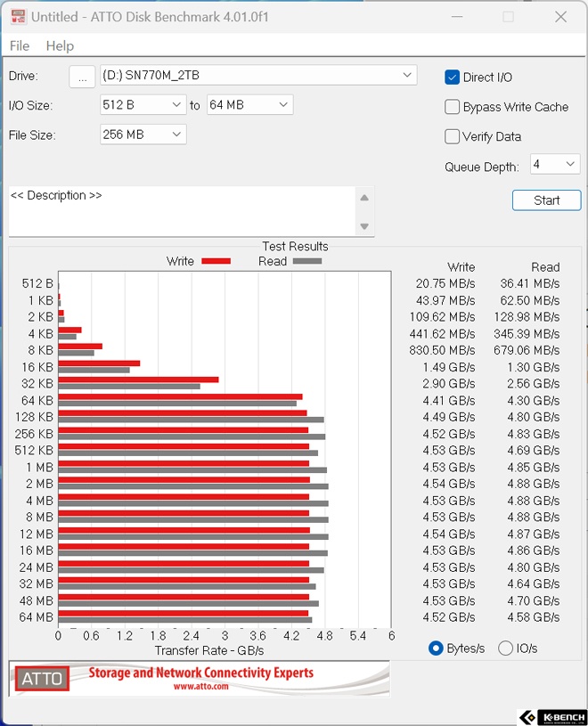Image resolution: width=588 pixels, height=726 pixels.
Task: Click read value 4.88 GB/s for 2 MB
Action: click(x=534, y=484)
